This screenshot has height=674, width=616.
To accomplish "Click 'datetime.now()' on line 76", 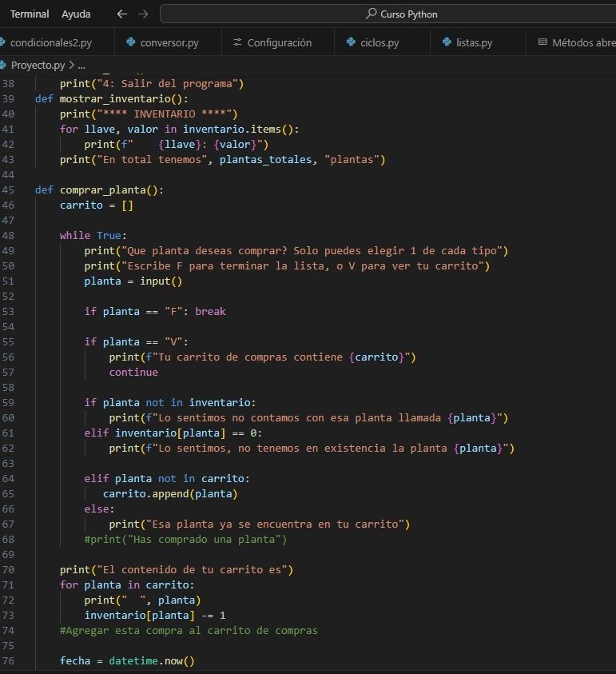I will click(x=152, y=661).
